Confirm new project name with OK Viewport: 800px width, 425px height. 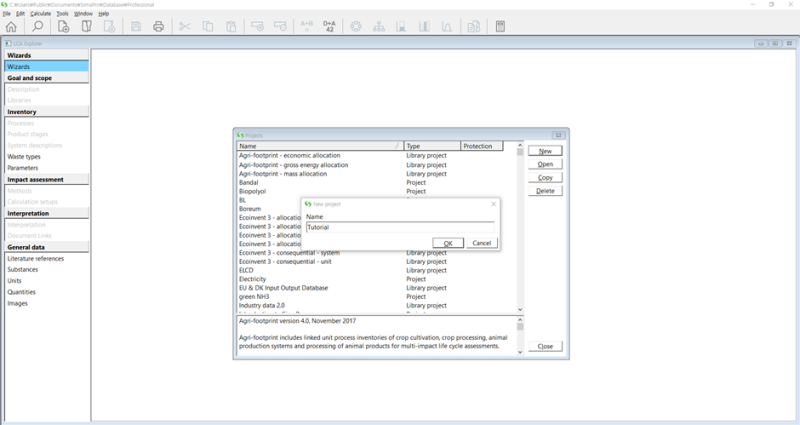[x=448, y=243]
